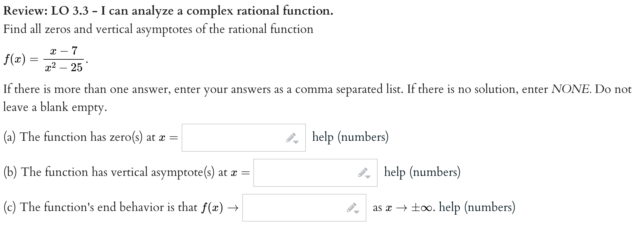
Task: Open help (numbers) for the vertical asymptote question
Action: pyautogui.click(x=422, y=172)
